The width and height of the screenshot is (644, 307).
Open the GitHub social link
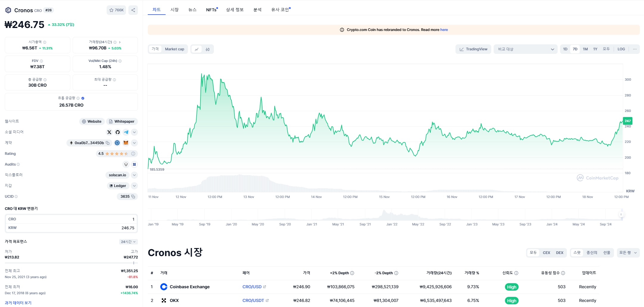click(x=118, y=132)
